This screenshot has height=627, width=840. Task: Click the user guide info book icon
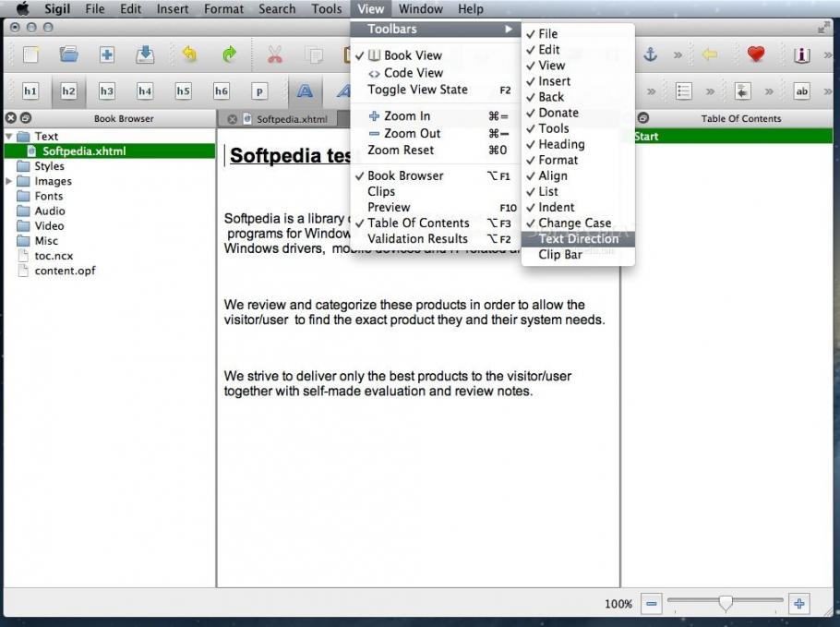pyautogui.click(x=801, y=54)
